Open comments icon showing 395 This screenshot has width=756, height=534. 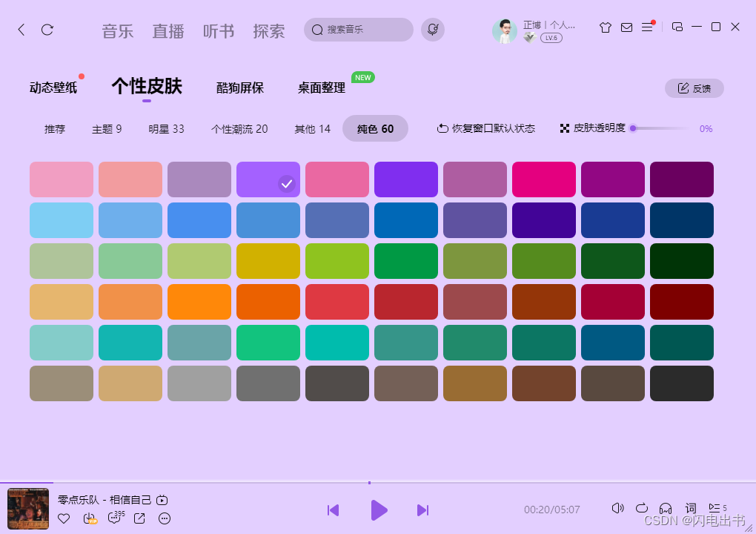(x=115, y=518)
